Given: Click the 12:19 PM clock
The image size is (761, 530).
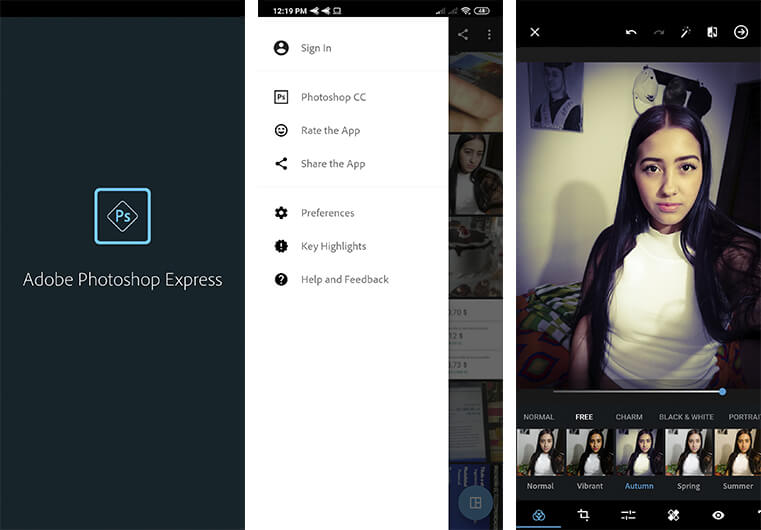Looking at the screenshot, I should (x=290, y=11).
